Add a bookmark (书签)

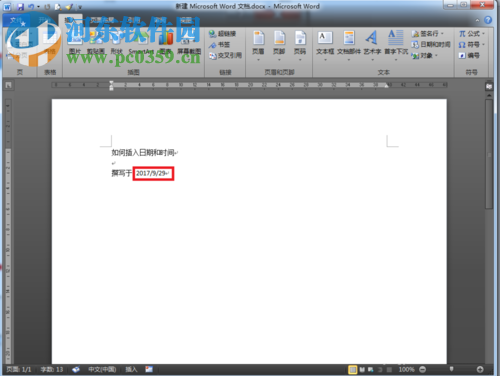pos(219,44)
